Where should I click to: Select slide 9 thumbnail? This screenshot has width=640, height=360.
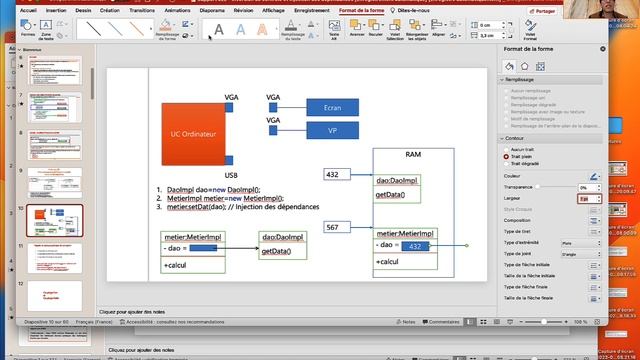coord(55,183)
